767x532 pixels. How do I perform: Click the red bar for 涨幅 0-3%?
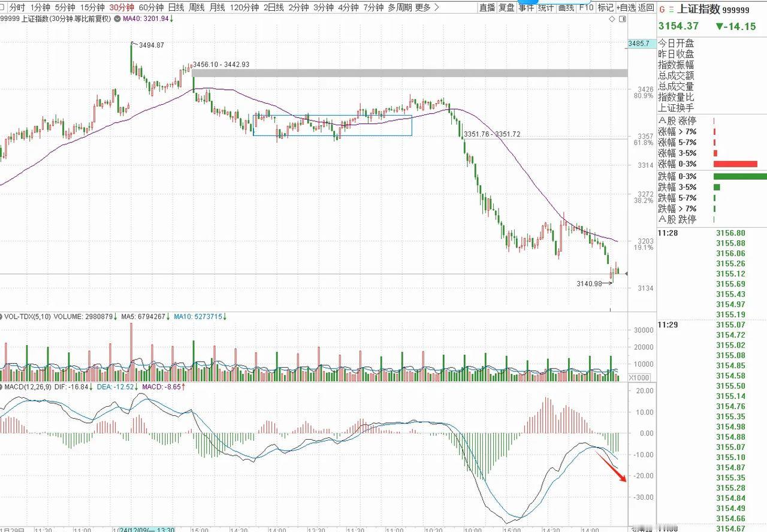click(735, 164)
